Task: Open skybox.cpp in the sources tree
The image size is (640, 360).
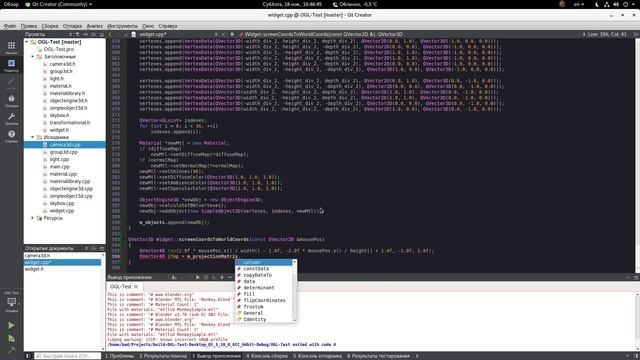Action: (x=62, y=203)
